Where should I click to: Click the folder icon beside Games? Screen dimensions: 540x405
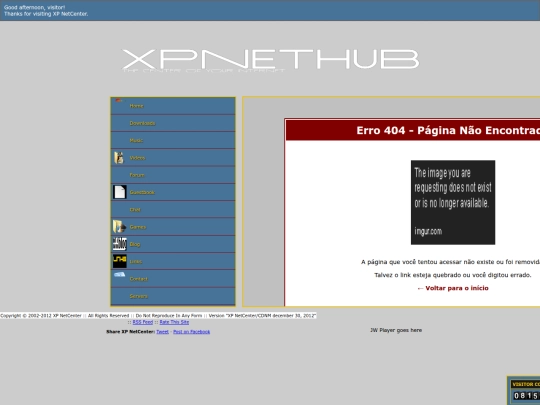(119, 227)
